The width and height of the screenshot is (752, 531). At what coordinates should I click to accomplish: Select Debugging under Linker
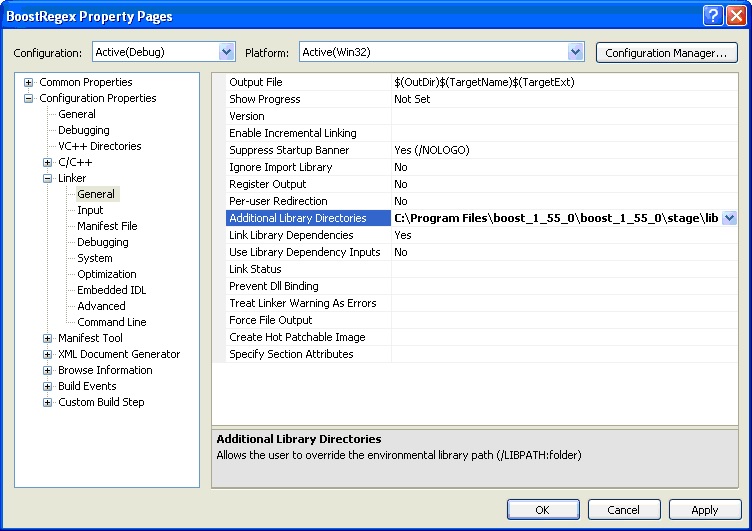pos(103,242)
